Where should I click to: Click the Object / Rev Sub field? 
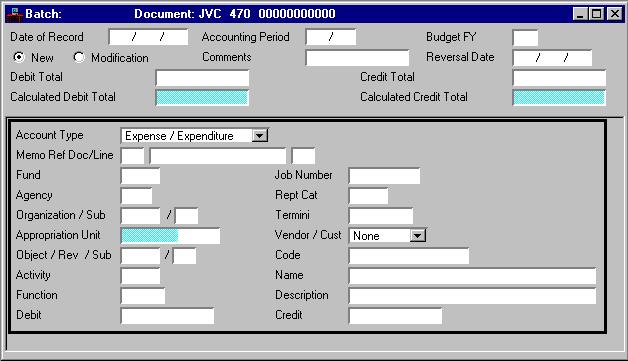point(184,256)
